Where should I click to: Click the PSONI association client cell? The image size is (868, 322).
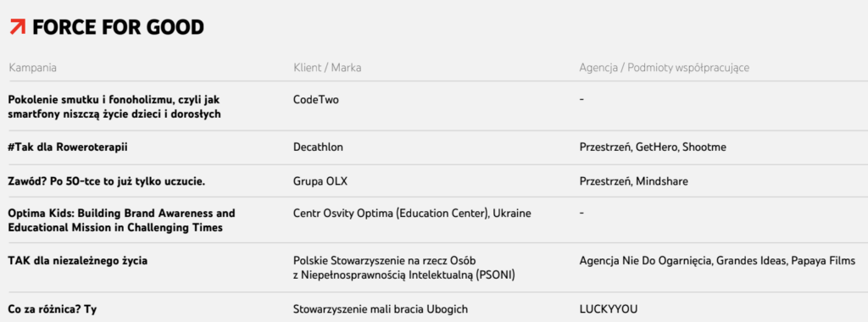click(x=404, y=267)
